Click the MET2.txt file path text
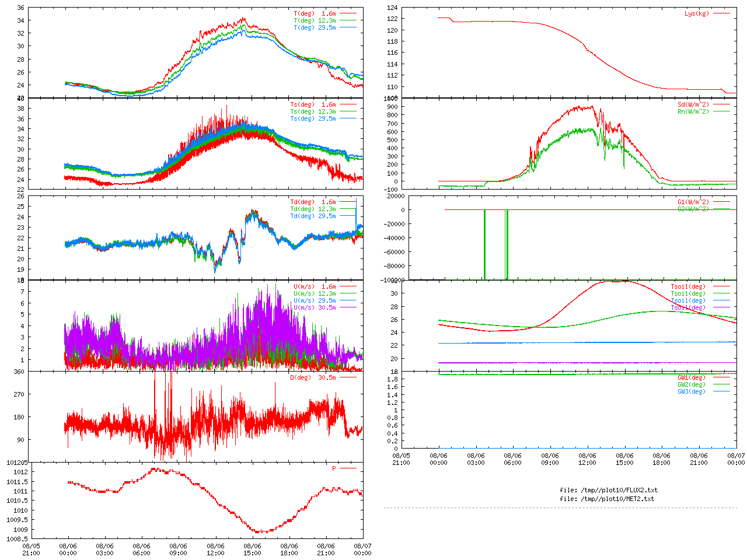This screenshot has height=560, width=747. coord(607,499)
